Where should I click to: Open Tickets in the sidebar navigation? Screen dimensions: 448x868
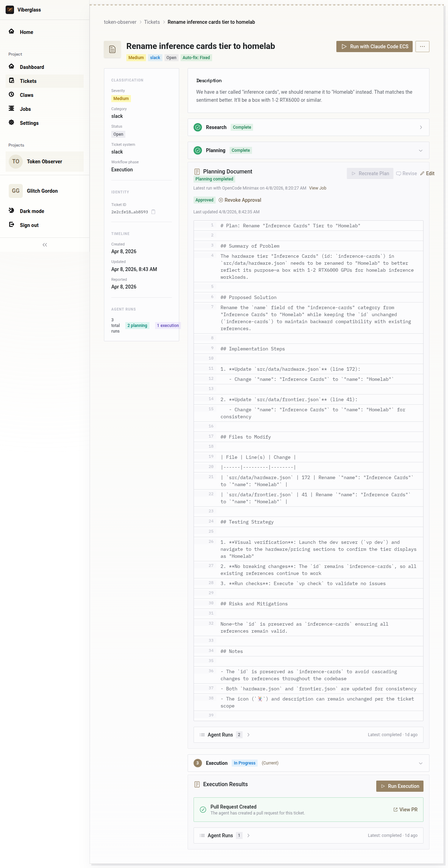[28, 81]
